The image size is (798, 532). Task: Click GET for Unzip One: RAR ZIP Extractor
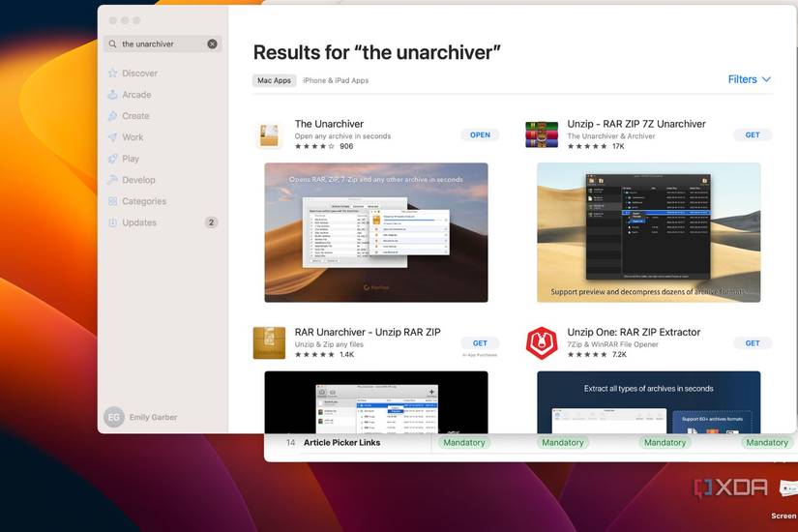[x=753, y=343]
